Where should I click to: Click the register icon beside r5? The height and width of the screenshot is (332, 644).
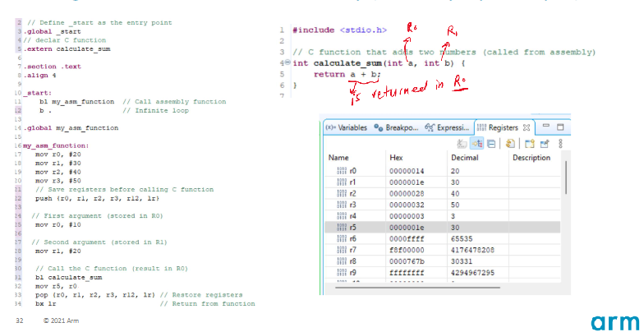pos(342,227)
